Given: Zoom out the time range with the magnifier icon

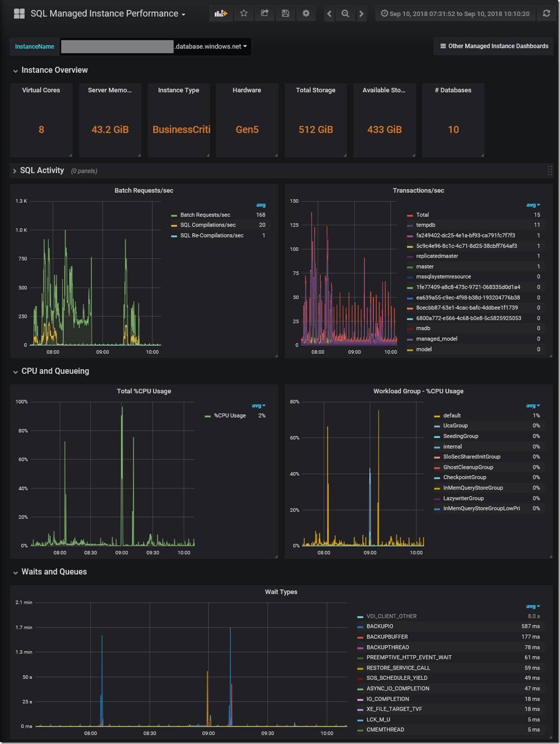Looking at the screenshot, I should point(345,13).
